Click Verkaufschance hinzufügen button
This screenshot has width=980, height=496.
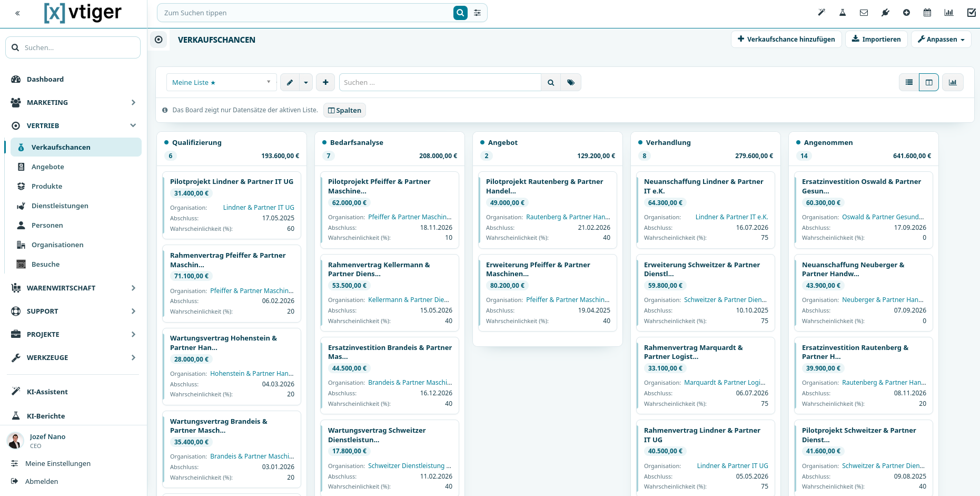786,39
